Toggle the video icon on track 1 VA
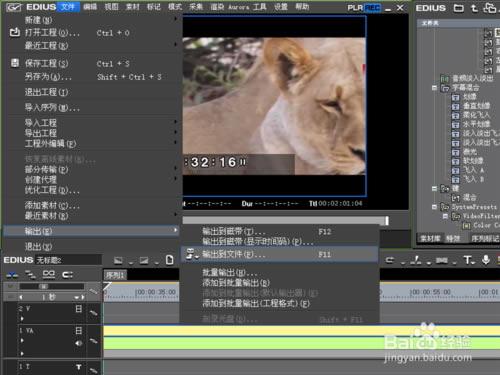This screenshot has height=375, width=500. [x=79, y=331]
